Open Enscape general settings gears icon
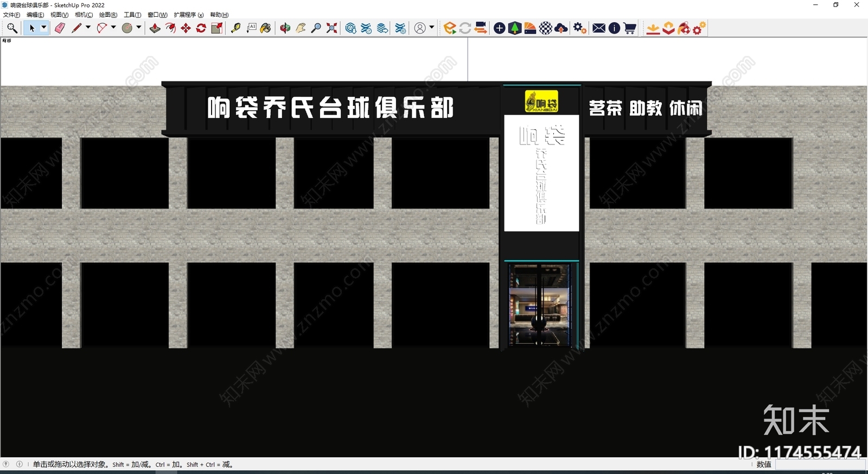The image size is (868, 474). coord(580,28)
